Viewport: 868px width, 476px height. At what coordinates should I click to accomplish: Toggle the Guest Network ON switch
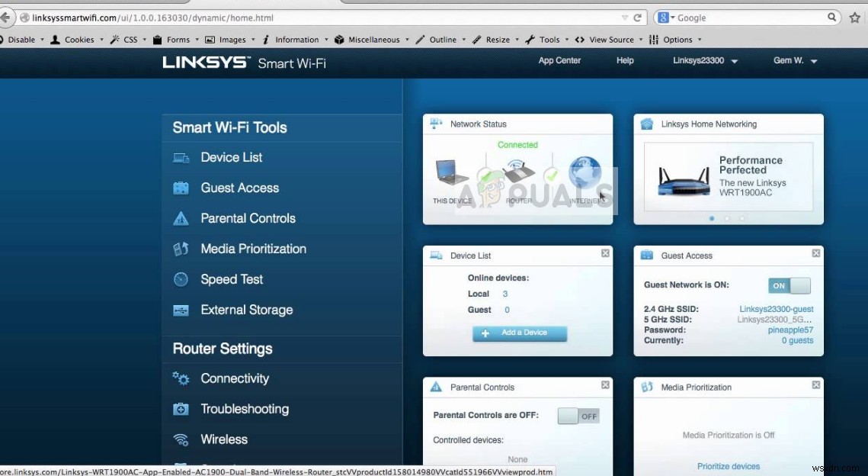click(790, 285)
